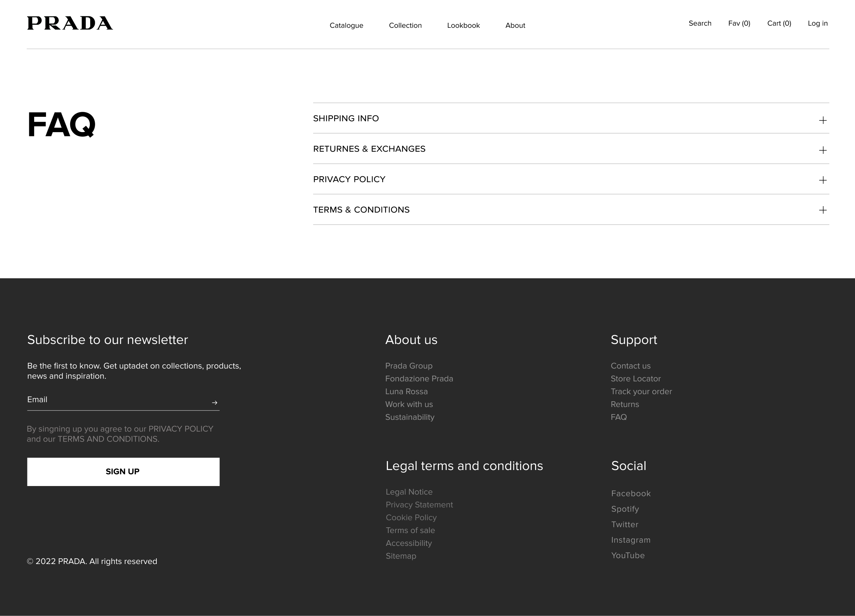Open the Fondazione Prada link
Viewport: 855px width, 616px height.
pyautogui.click(x=419, y=379)
